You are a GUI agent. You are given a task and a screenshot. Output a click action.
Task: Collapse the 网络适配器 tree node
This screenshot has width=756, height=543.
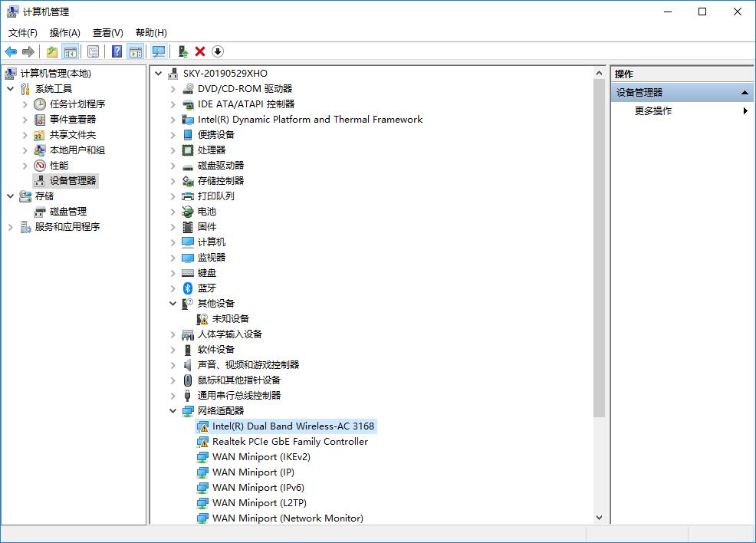[173, 410]
